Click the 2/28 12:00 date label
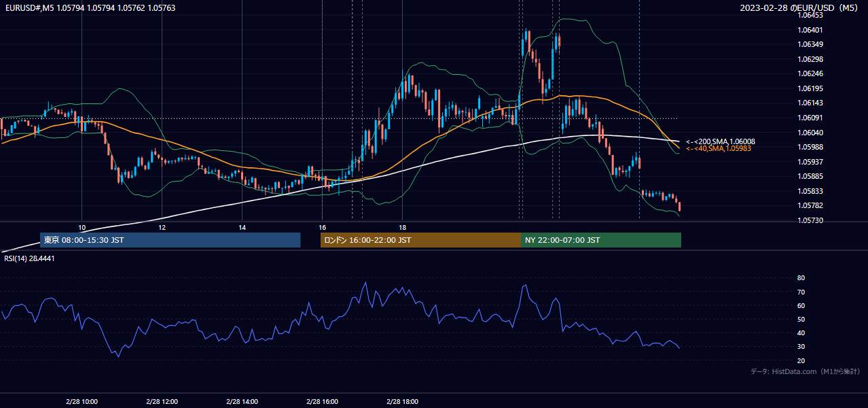 click(x=162, y=401)
